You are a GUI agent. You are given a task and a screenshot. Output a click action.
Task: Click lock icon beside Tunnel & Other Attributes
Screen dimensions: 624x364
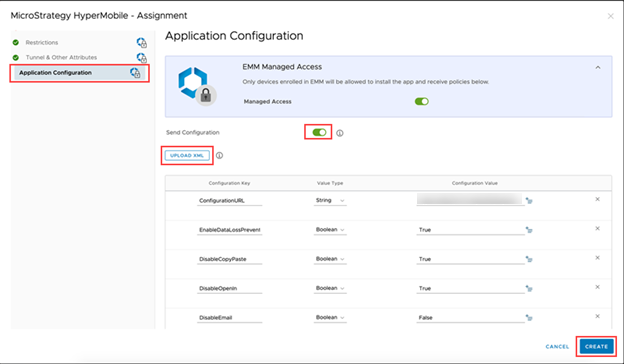coord(141,58)
